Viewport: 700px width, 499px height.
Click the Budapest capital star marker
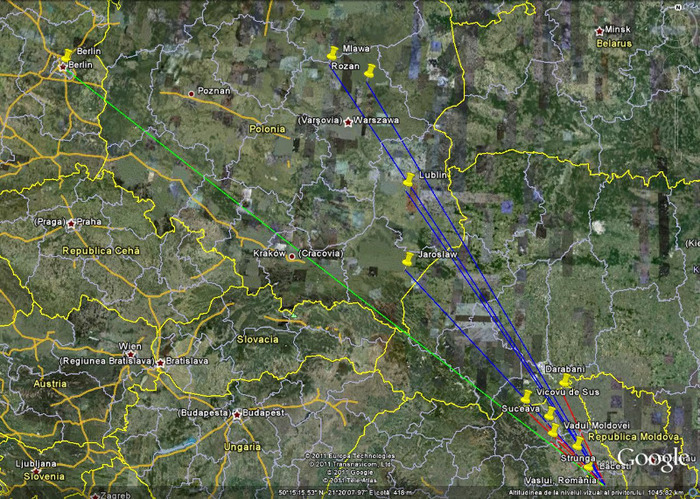pyautogui.click(x=236, y=413)
